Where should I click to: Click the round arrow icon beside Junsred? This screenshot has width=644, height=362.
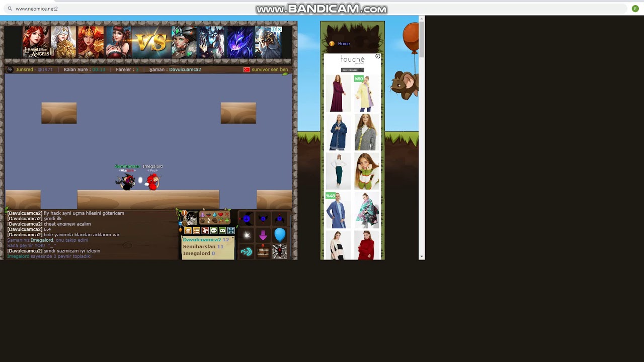point(10,69)
